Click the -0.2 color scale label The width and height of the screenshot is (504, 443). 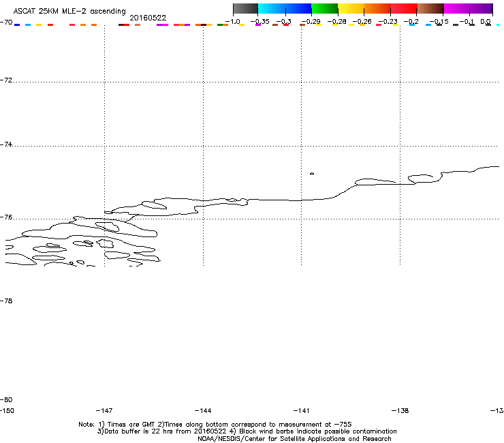tap(411, 22)
